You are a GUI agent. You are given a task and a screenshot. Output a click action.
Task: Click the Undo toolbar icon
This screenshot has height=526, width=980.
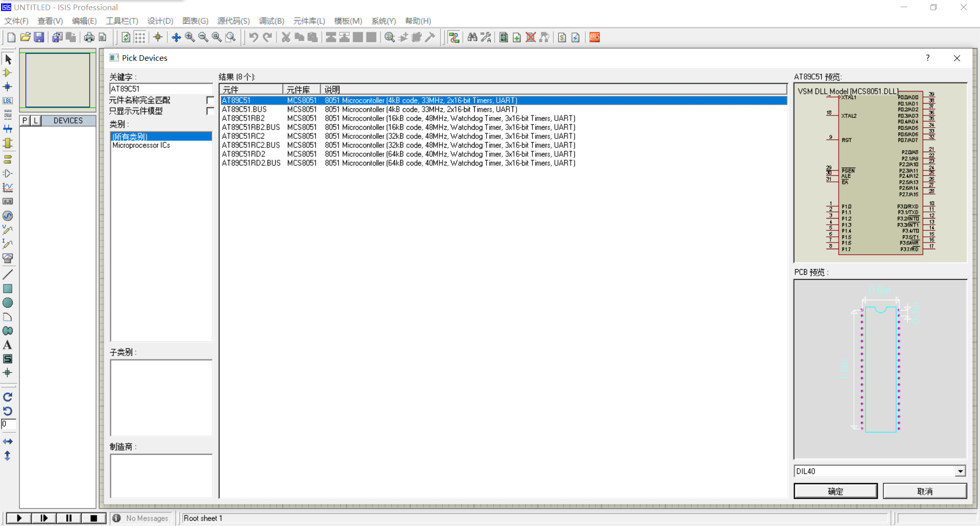(253, 37)
